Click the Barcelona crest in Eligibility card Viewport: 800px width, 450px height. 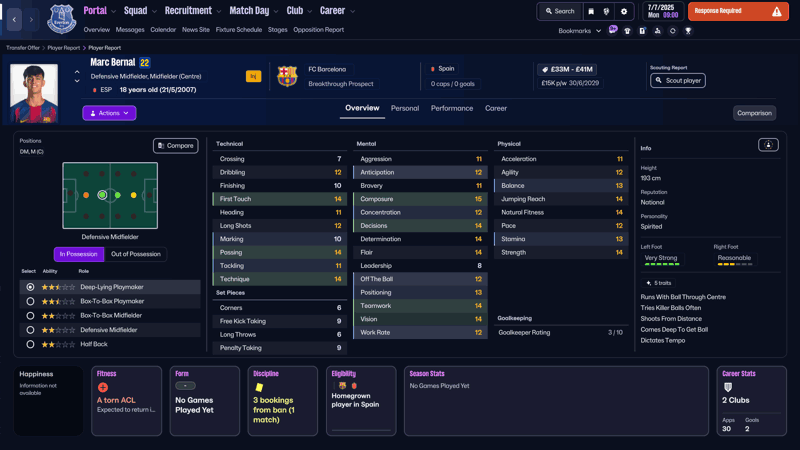pyautogui.click(x=342, y=386)
